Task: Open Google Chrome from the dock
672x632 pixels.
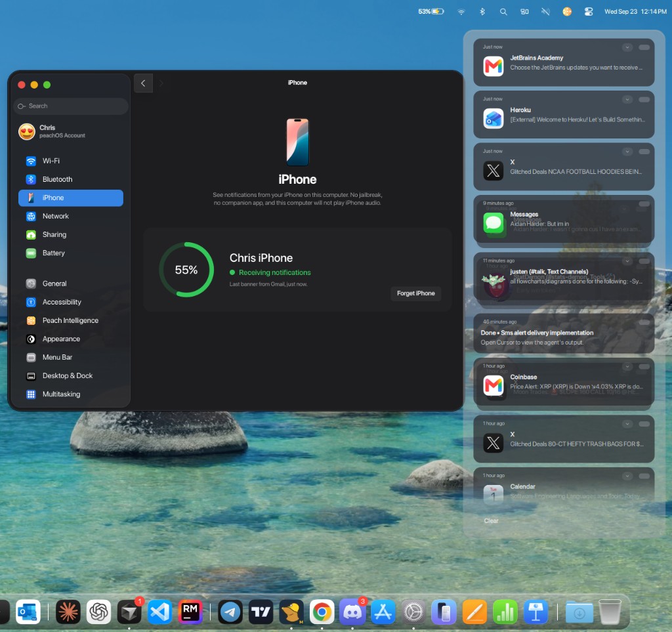Action: (x=322, y=612)
